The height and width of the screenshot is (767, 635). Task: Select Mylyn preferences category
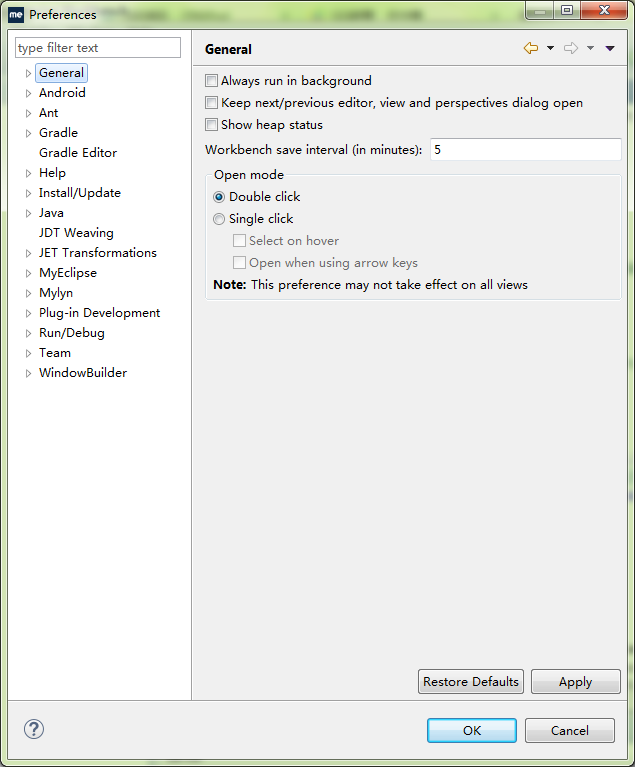tap(56, 293)
